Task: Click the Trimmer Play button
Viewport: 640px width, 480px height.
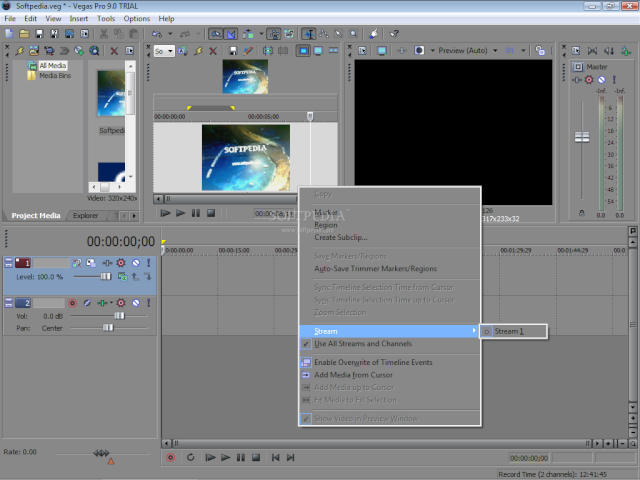Action: [x=180, y=213]
